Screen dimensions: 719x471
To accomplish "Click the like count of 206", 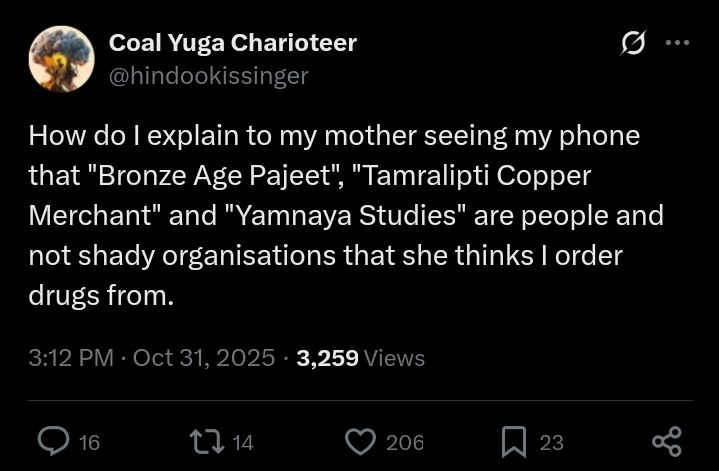I will coord(405,442).
